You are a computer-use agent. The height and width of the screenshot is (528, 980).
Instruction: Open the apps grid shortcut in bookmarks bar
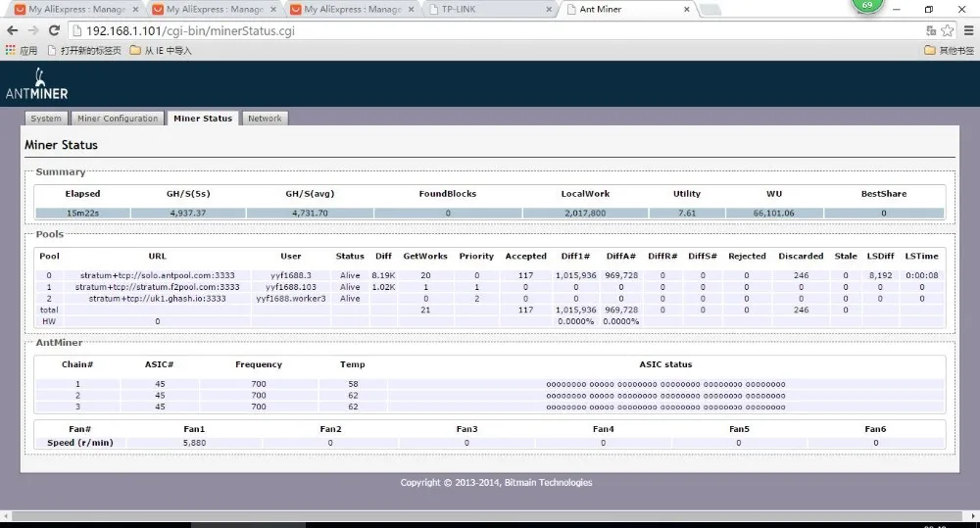pos(22,50)
